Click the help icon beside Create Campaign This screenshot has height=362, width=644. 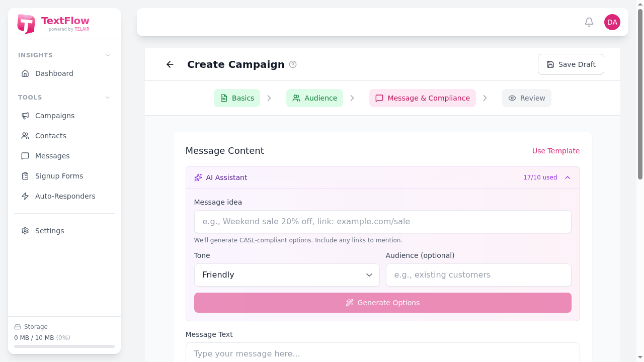click(293, 64)
